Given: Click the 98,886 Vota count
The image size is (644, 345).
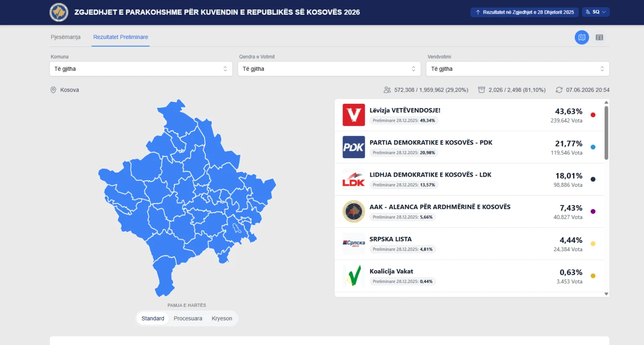Looking at the screenshot, I should pyautogui.click(x=568, y=185).
